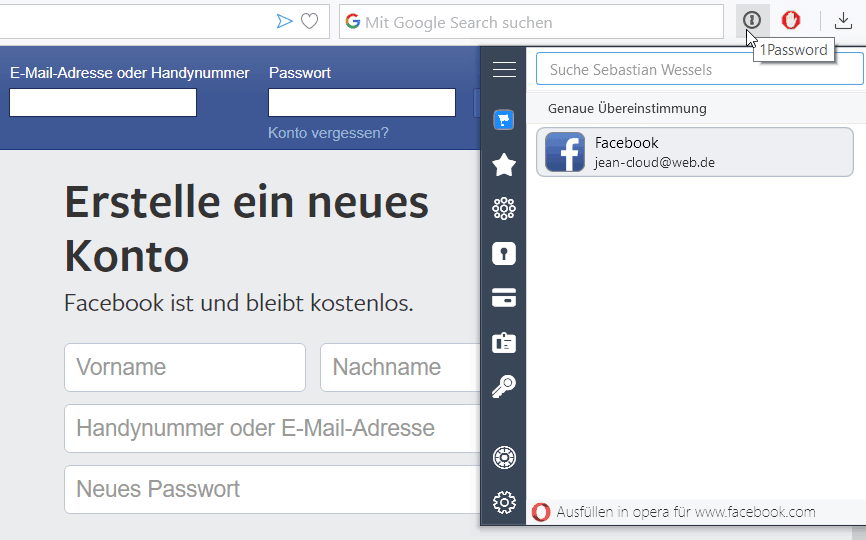This screenshot has width=866, height=540.
Task: Click 'Facebook ist und bleibt kostenlos.' text
Action: tap(239, 303)
